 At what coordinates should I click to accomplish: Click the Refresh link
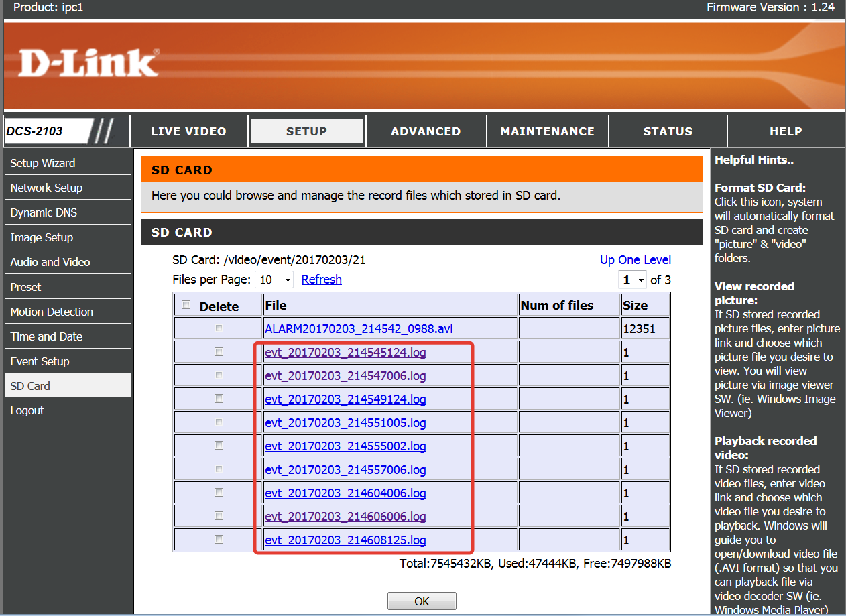(x=322, y=280)
